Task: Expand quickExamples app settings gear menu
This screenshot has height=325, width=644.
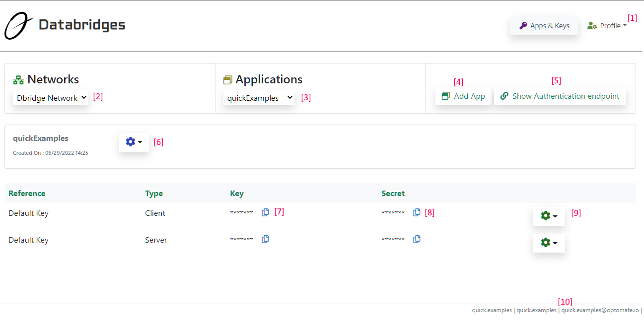Action: (x=134, y=142)
